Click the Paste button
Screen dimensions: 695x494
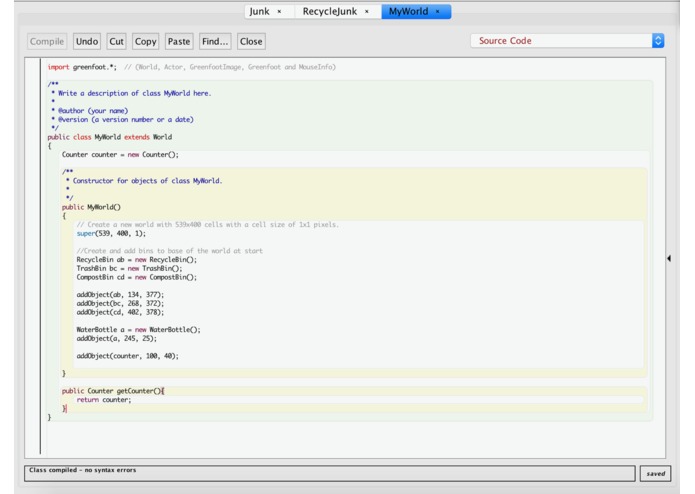pyautogui.click(x=179, y=41)
